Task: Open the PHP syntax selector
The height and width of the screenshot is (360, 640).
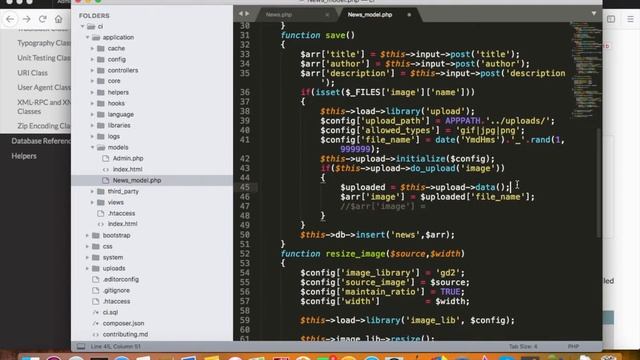Action: click(x=573, y=347)
